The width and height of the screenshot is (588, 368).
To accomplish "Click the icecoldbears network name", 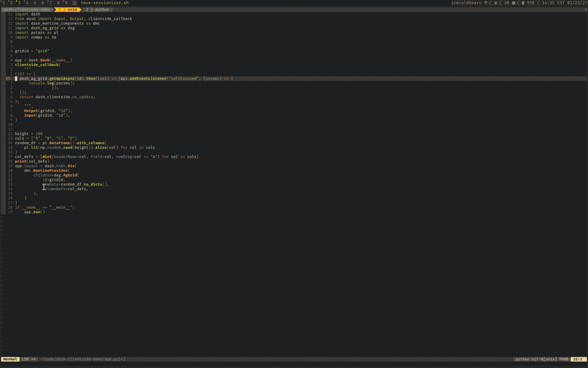I will pos(466,2).
